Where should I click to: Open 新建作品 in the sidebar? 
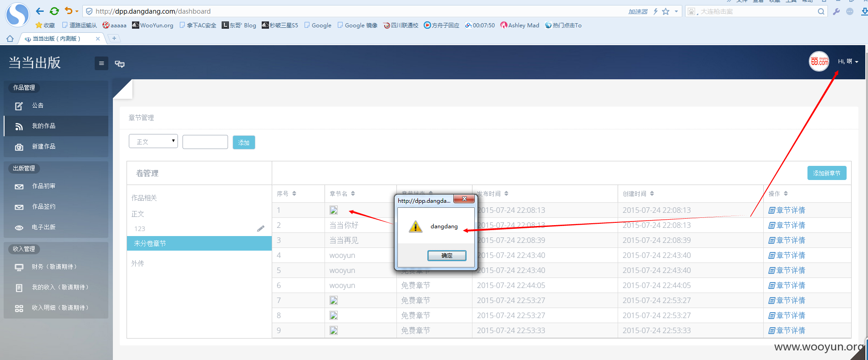coord(56,146)
